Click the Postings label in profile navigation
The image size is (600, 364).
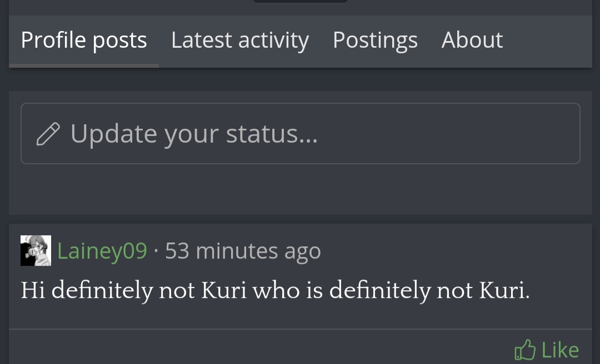point(375,41)
